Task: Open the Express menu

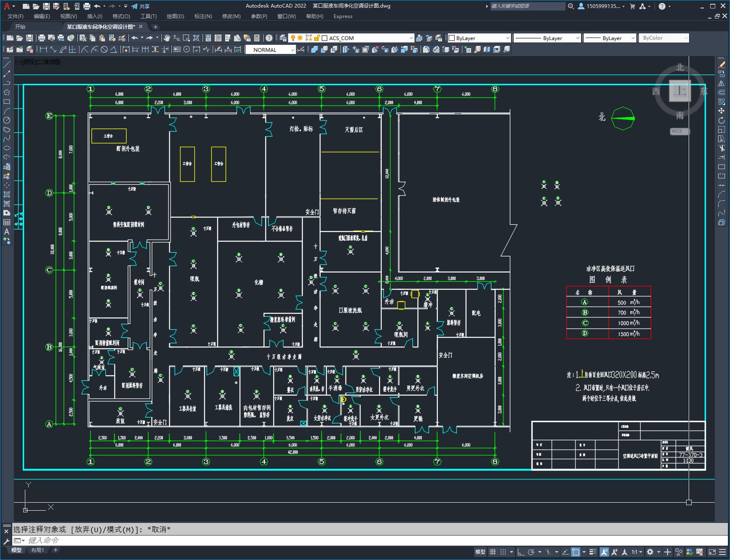Action: coord(342,16)
